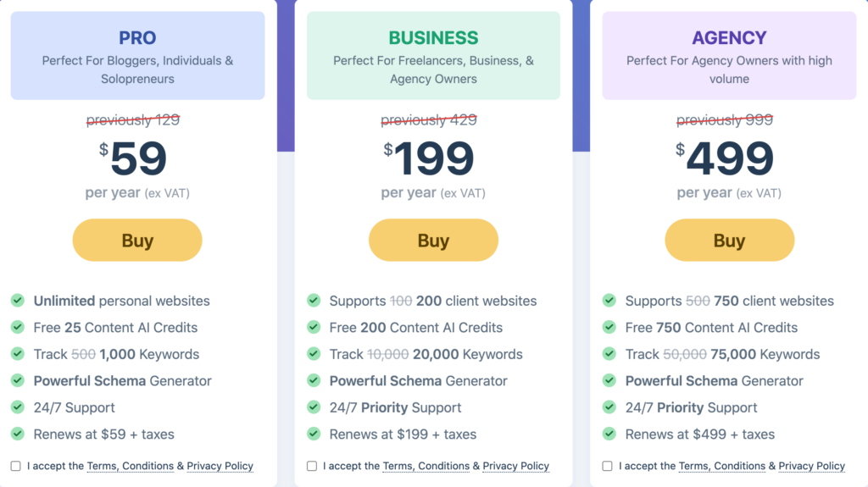Image resolution: width=868 pixels, height=487 pixels.
Task: Click checkmark icon beside Renews at $499 + taxes
Action: pyautogui.click(x=609, y=434)
